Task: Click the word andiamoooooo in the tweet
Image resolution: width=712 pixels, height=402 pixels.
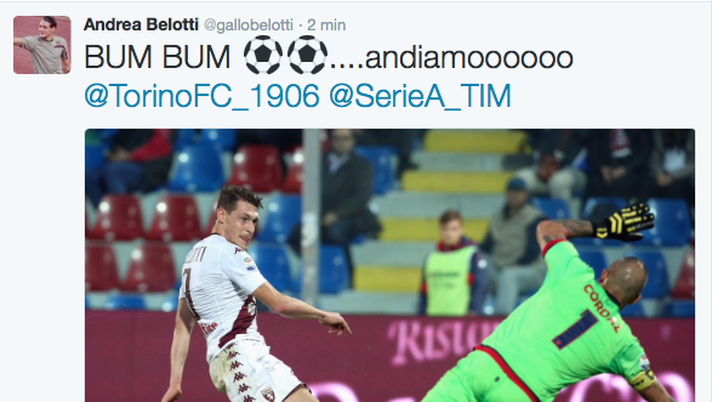Action: click(469, 58)
